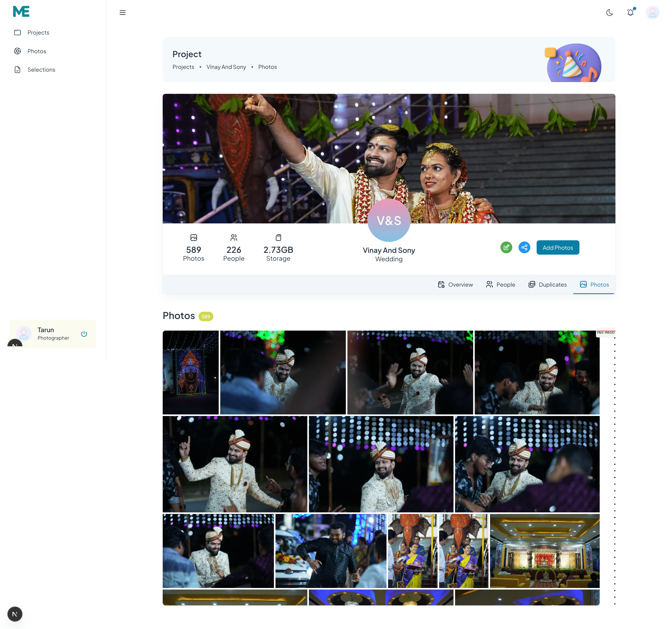Log out using Tarun's power icon

point(84,334)
